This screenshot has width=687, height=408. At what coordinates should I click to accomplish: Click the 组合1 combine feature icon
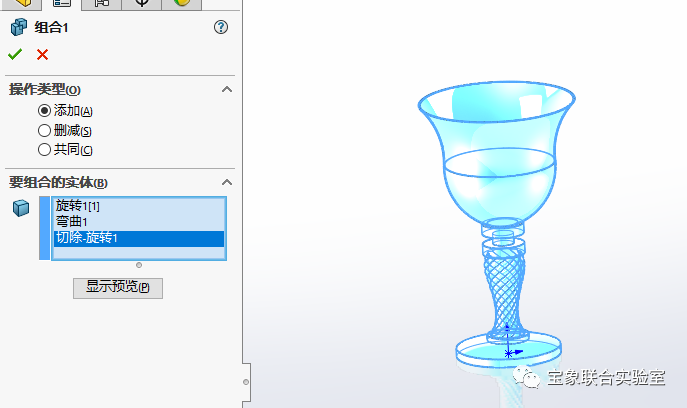(19, 27)
